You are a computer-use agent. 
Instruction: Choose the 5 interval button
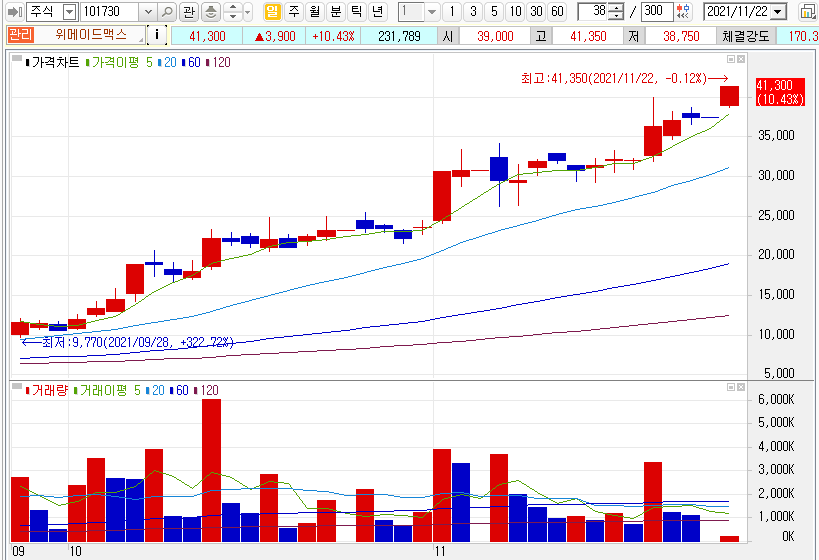(494, 11)
